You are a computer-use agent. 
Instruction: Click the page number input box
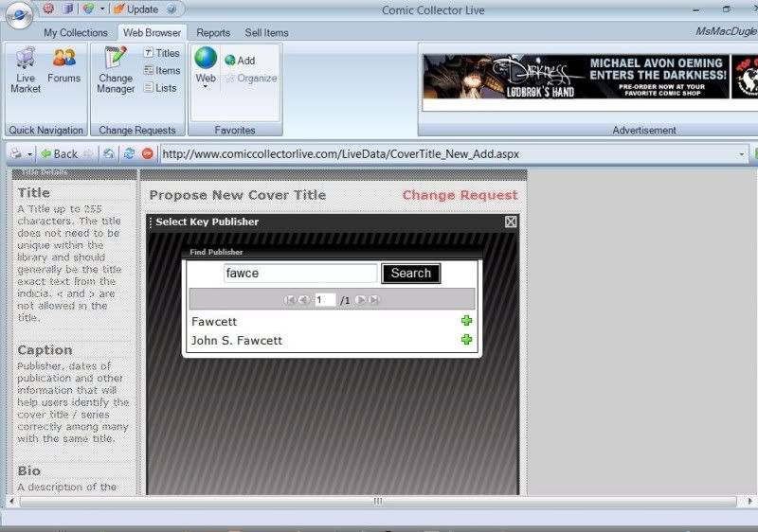click(325, 300)
